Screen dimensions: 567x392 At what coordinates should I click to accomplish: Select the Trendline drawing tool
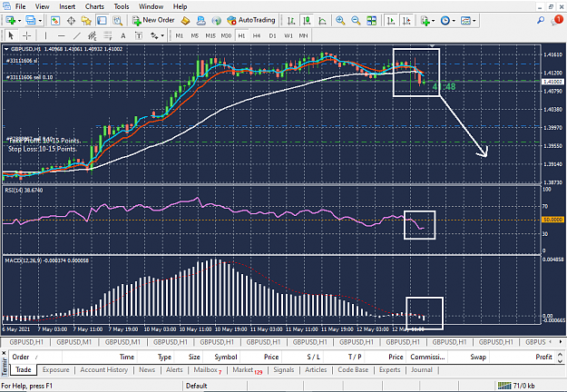(x=77, y=35)
